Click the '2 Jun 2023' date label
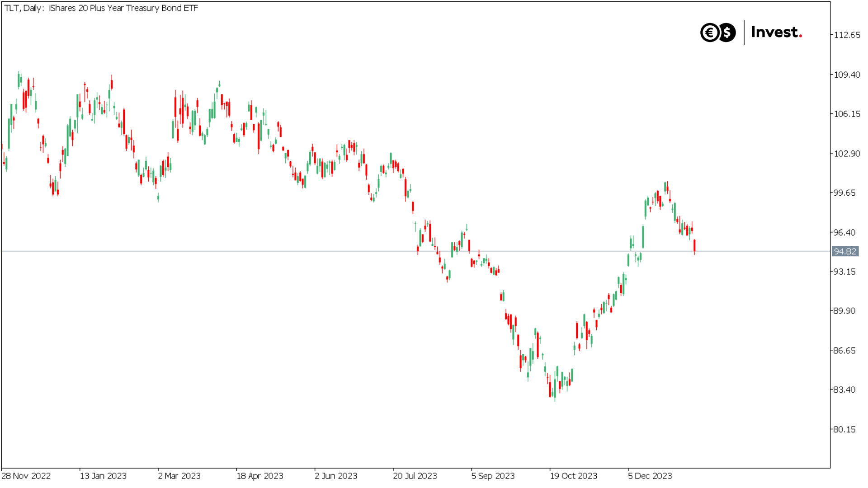Viewport: 868px width, 488px height. (x=336, y=476)
